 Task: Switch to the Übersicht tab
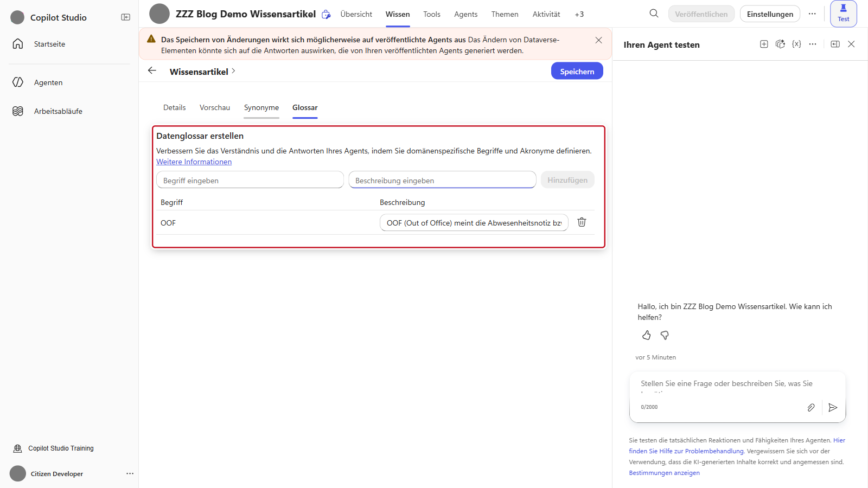(x=356, y=15)
